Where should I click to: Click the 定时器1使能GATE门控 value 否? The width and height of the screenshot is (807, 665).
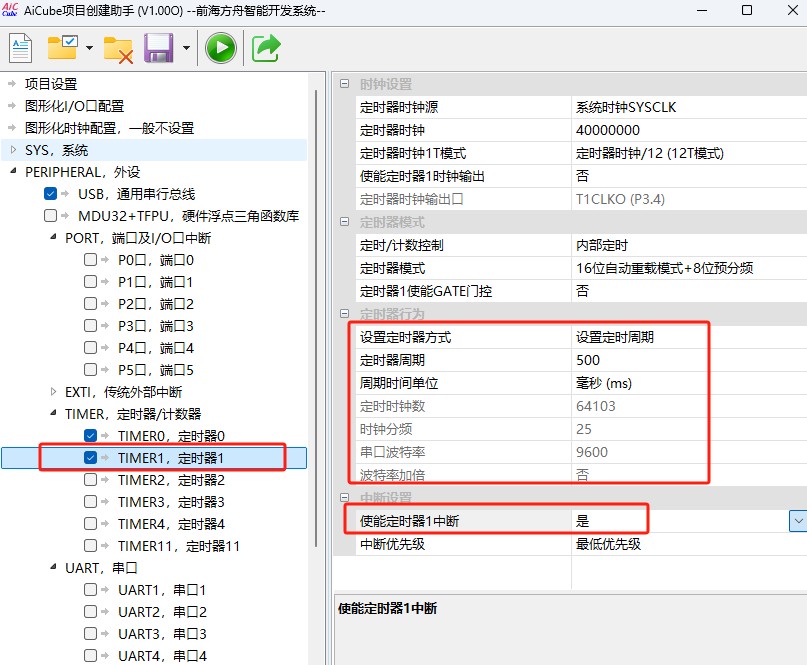pyautogui.click(x=689, y=291)
